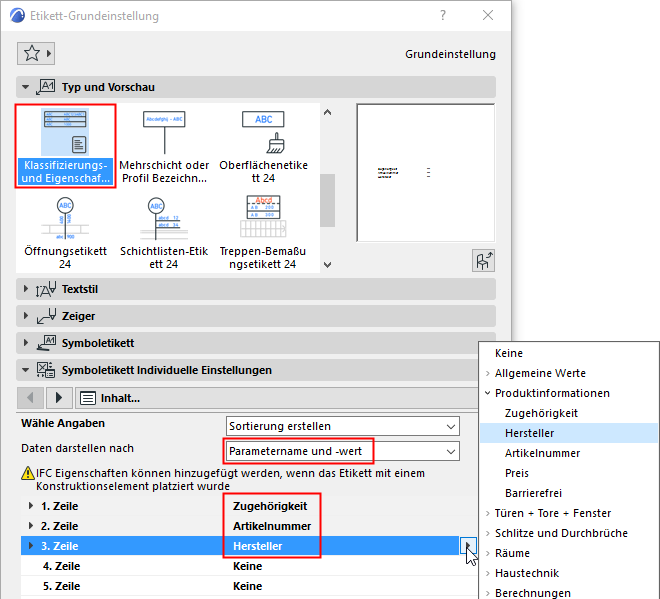660x599 pixels.
Task: Expand the Symboletikett panel
Action: (26, 343)
